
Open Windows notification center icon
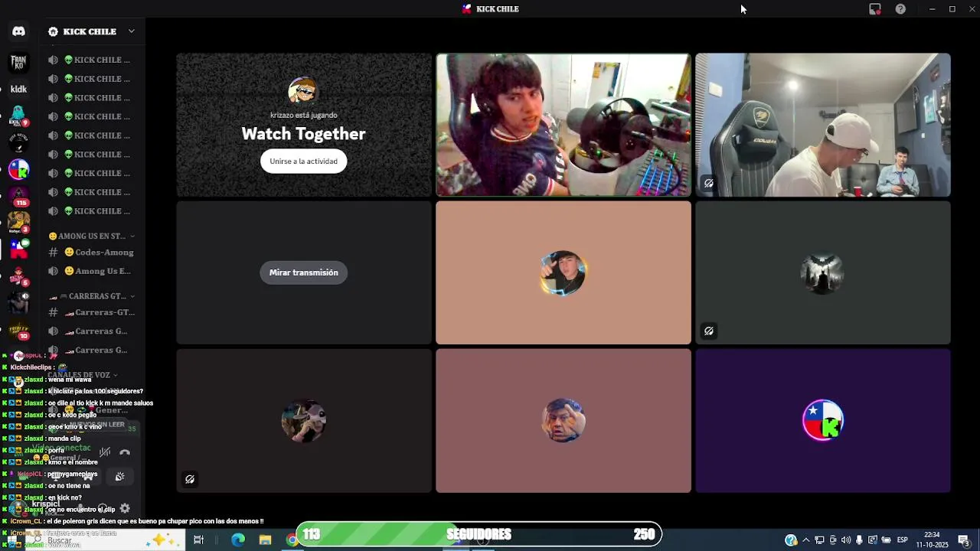[964, 540]
